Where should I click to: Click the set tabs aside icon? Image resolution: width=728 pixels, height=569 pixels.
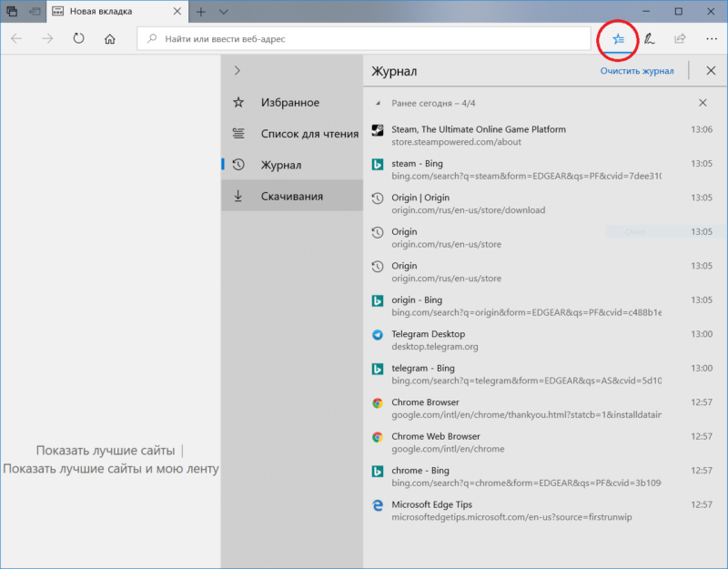click(35, 11)
